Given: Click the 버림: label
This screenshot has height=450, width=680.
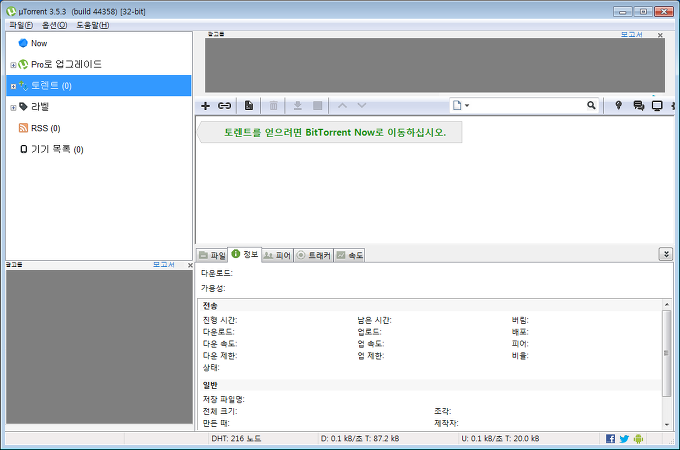Looking at the screenshot, I should tap(520, 320).
